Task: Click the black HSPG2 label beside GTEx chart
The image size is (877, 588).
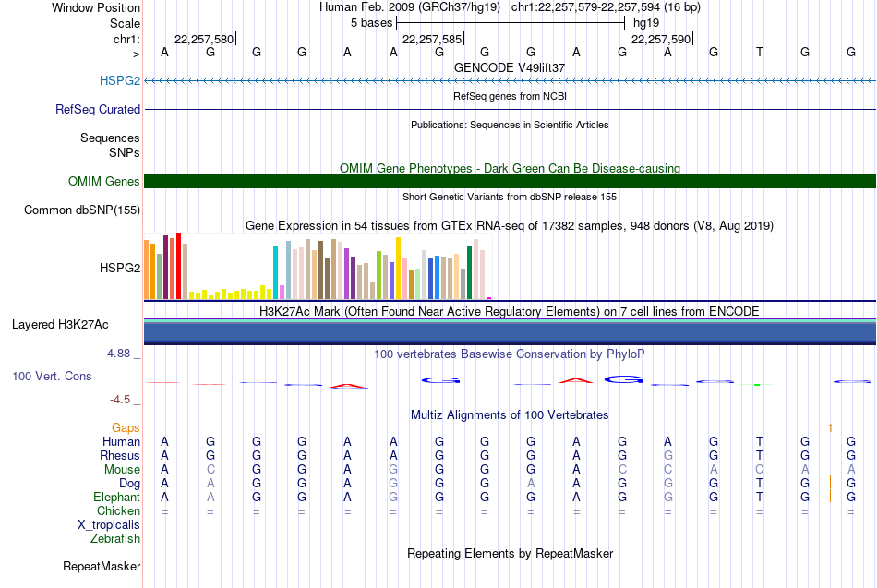Action: (x=120, y=268)
